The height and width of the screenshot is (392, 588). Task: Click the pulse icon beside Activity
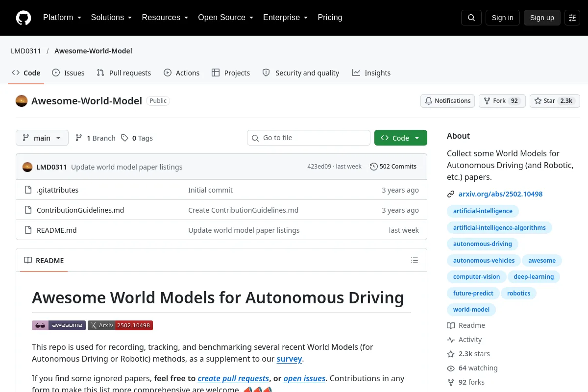pos(451,340)
